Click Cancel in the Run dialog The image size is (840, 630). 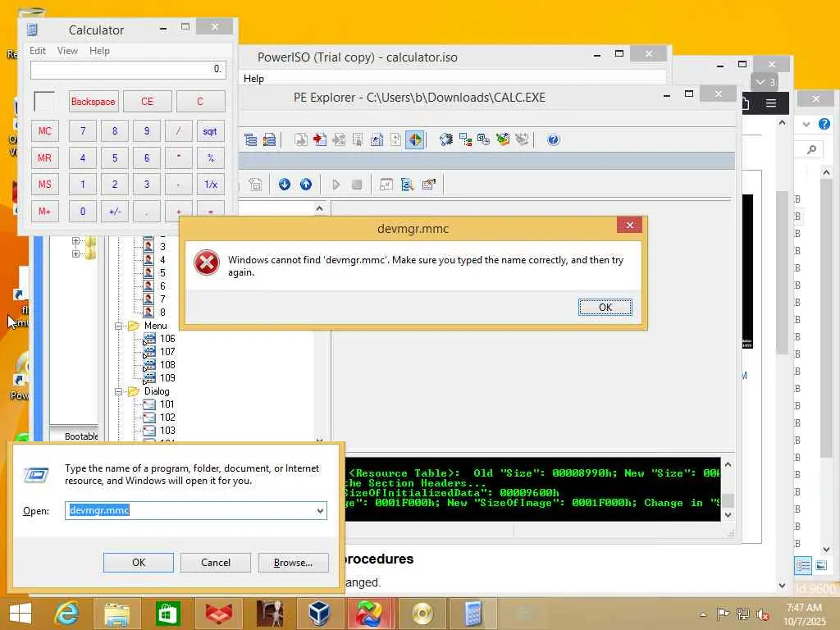click(x=216, y=563)
